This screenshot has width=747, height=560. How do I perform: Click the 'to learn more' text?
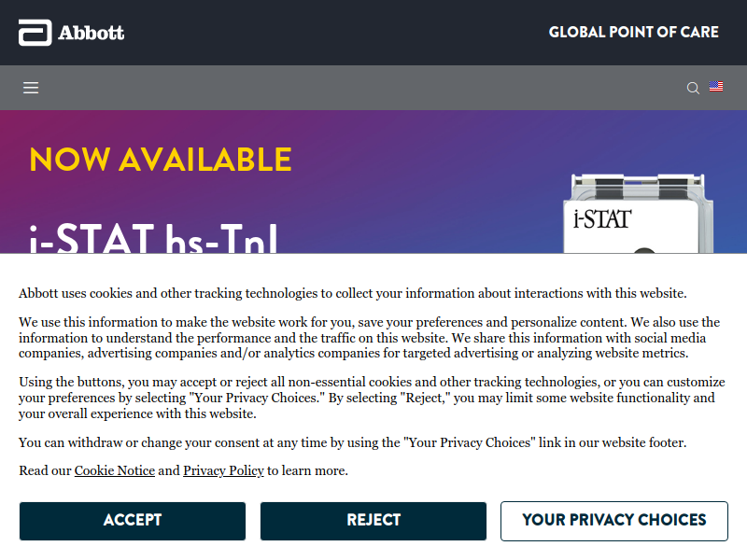click(x=307, y=470)
